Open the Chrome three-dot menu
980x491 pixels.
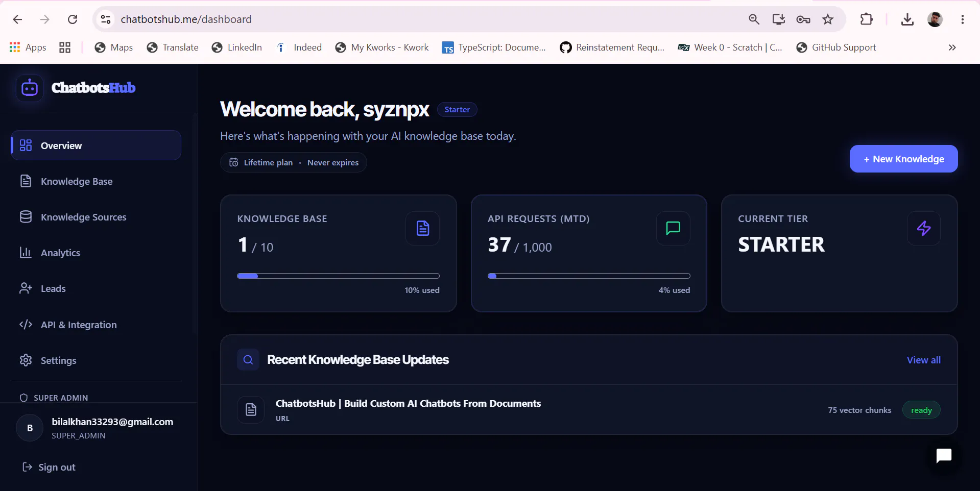tap(962, 19)
